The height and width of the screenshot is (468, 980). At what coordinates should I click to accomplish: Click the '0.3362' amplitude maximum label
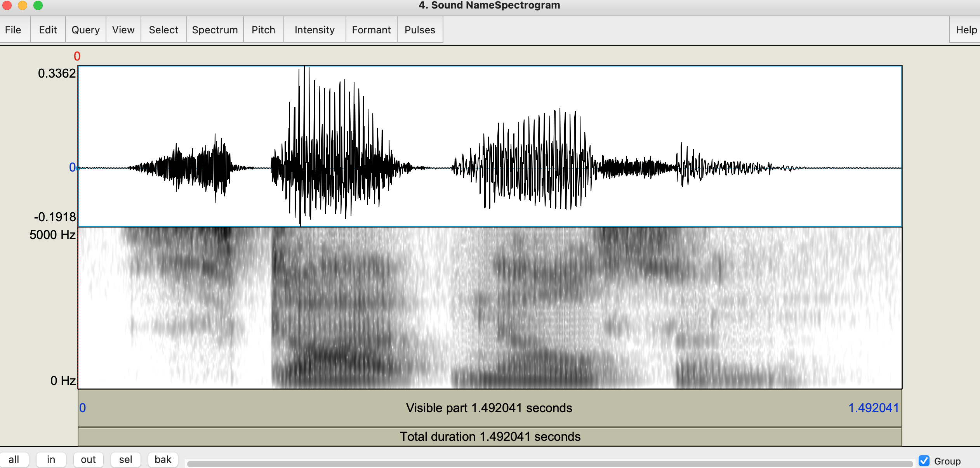click(57, 73)
